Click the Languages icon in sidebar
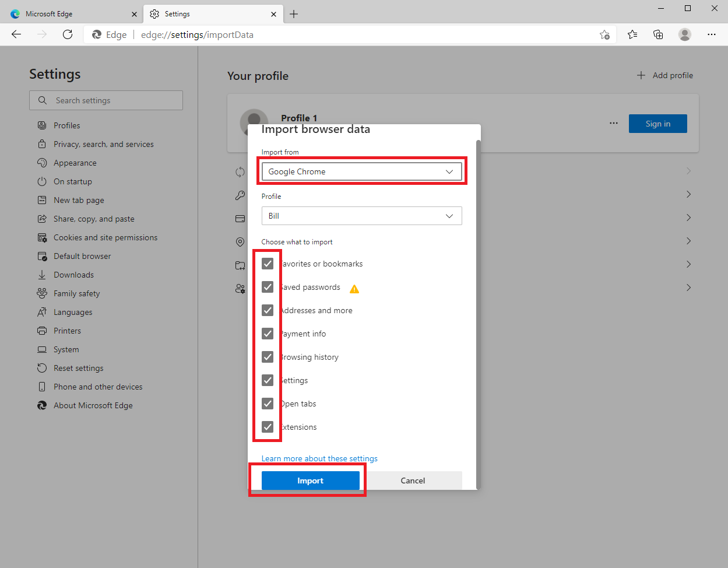Viewport: 728px width, 568px height. point(42,312)
